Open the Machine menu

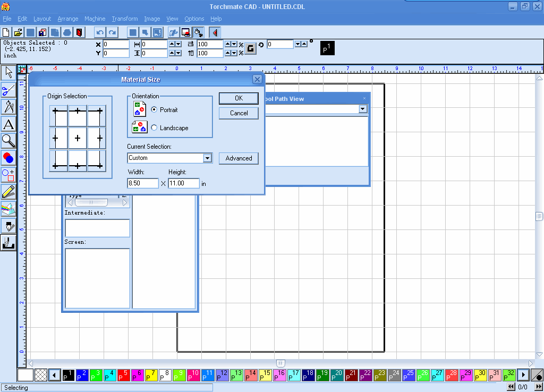pyautogui.click(x=95, y=19)
